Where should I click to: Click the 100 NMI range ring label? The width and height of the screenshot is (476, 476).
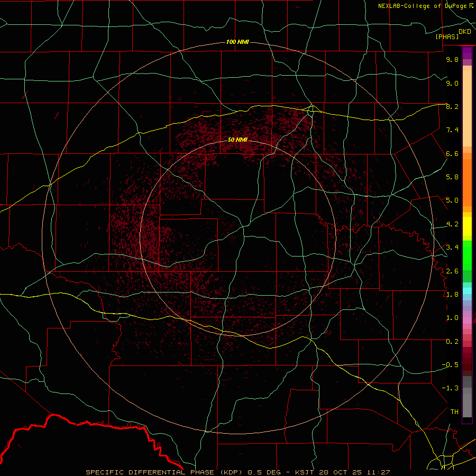coord(237,42)
